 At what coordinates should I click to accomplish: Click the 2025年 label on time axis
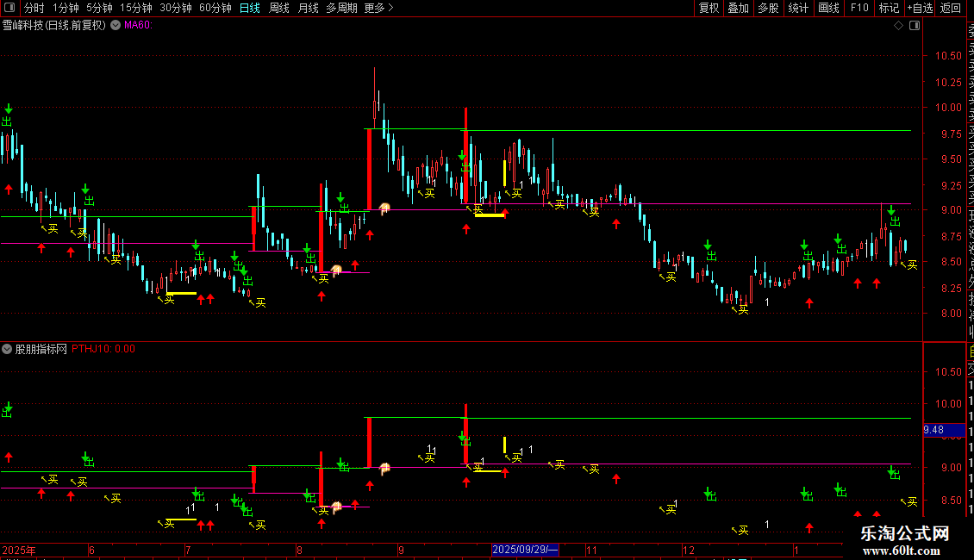coord(19,550)
